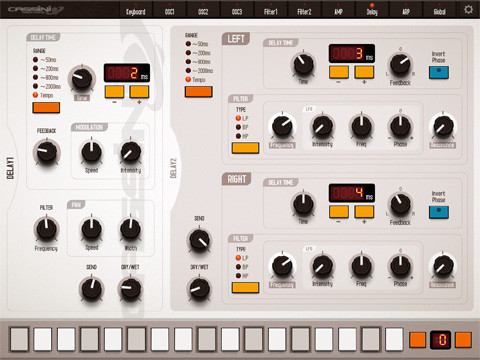Open the settings gear icon
The height and width of the screenshot is (360, 480).
[468, 9]
